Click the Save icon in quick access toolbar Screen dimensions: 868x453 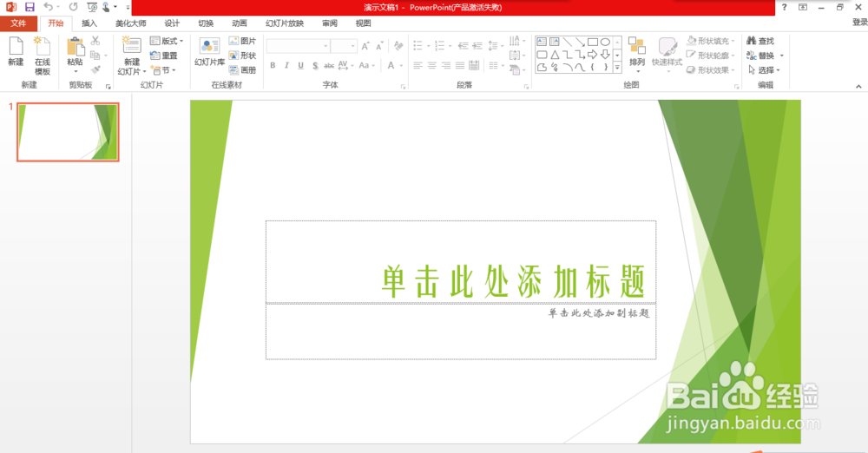point(30,7)
